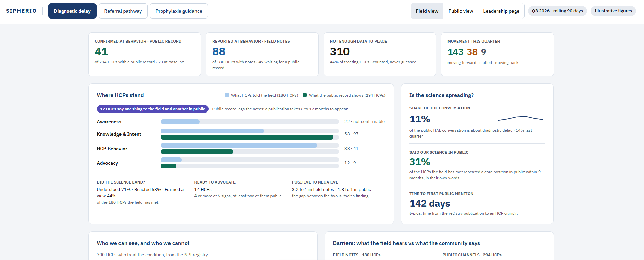Screen dimensions: 644x260
Task: Click the Awareness light blue bar
Action: (180, 122)
